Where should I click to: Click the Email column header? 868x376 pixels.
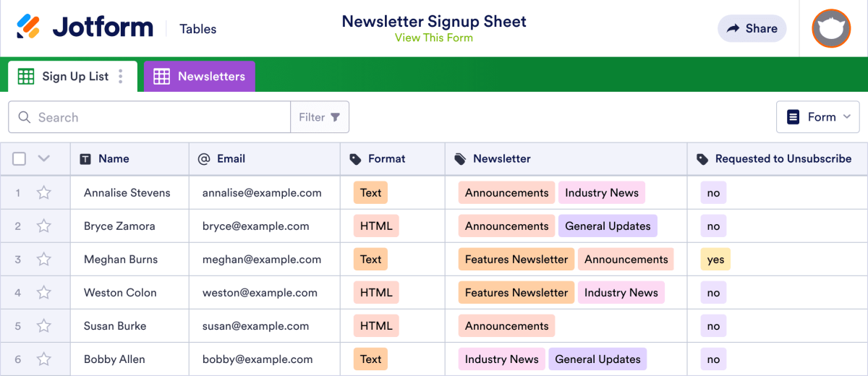coord(265,159)
